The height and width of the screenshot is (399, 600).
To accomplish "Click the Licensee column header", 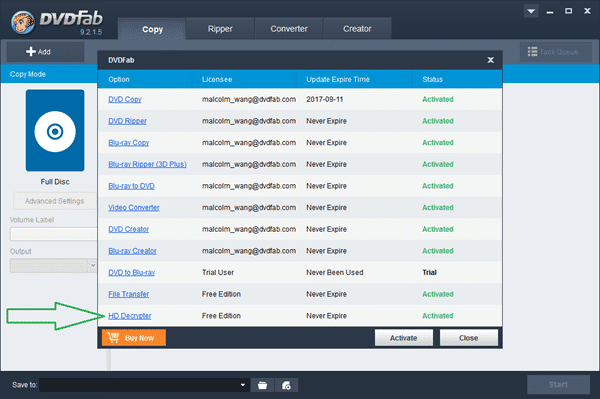I will [217, 79].
